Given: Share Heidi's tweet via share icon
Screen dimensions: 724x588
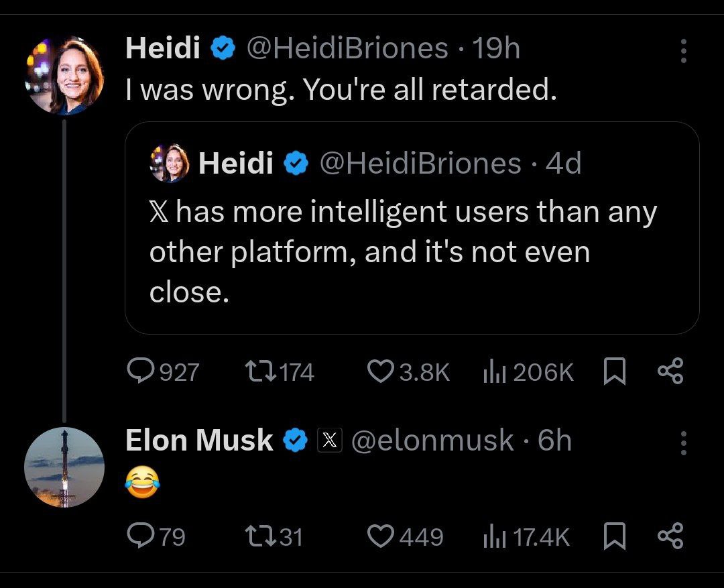Looking at the screenshot, I should pyautogui.click(x=670, y=371).
